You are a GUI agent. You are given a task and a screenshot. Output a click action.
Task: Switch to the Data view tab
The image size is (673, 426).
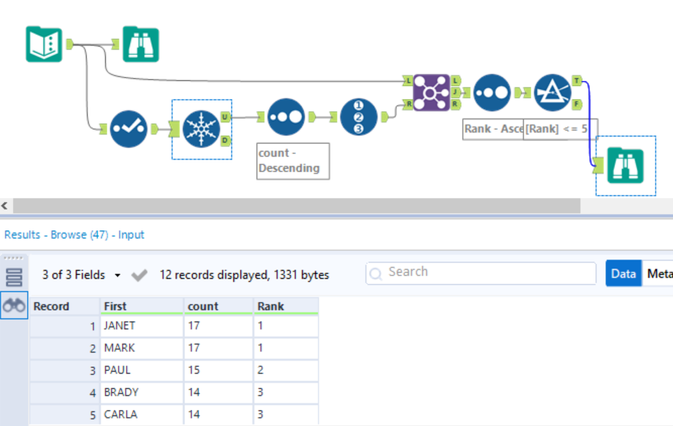click(623, 273)
